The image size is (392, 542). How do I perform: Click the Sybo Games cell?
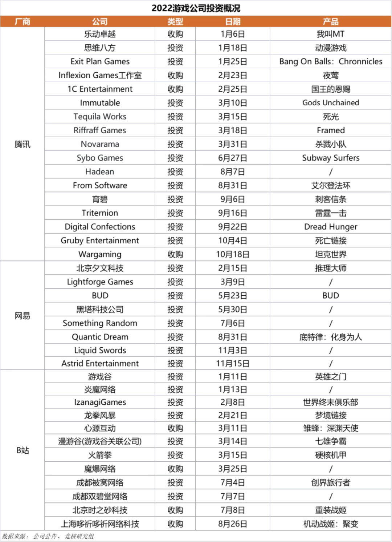pyautogui.click(x=100, y=158)
